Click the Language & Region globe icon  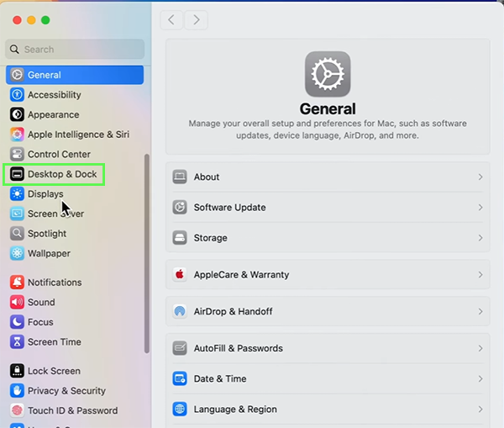180,409
